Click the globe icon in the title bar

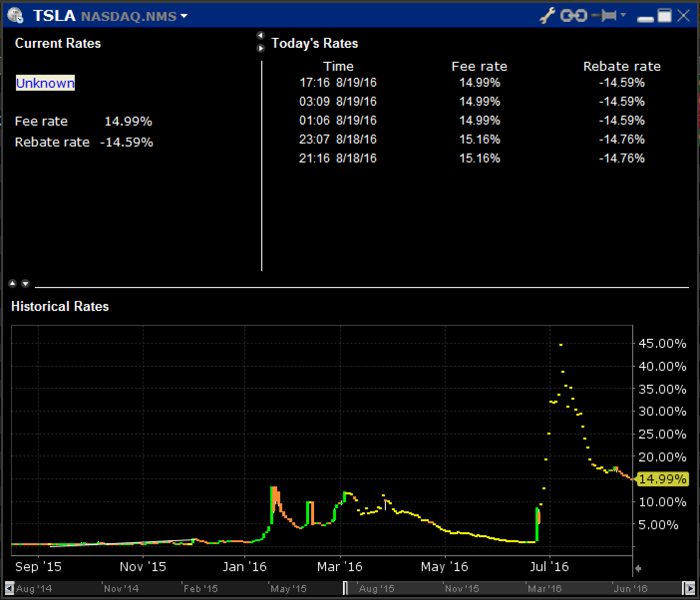(x=15, y=16)
